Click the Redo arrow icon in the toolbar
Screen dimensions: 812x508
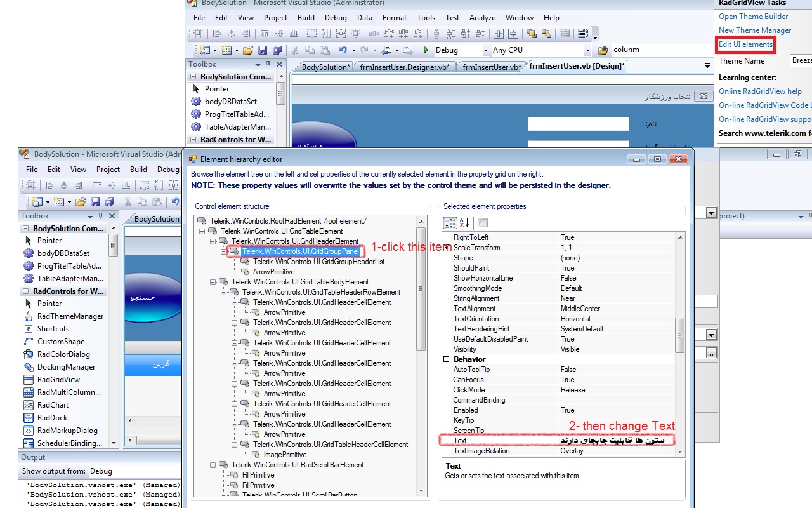coord(364,50)
